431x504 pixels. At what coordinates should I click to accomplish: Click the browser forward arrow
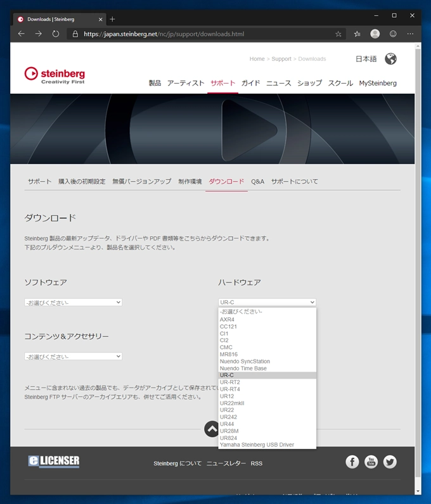coord(38,34)
